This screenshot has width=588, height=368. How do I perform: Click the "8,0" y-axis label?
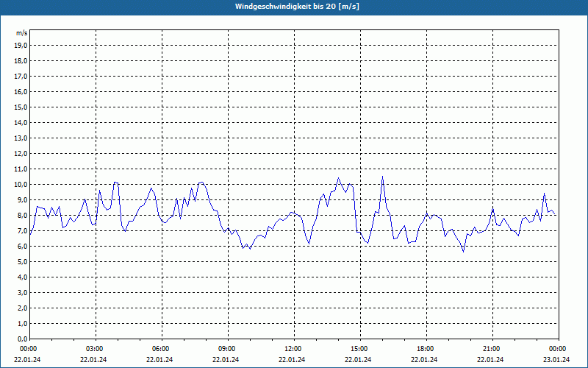[x=23, y=216]
